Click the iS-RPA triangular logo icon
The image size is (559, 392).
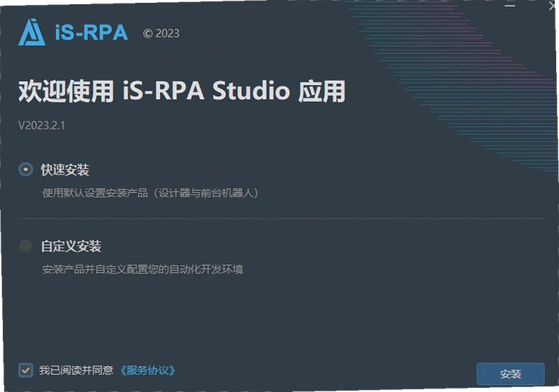pos(31,32)
